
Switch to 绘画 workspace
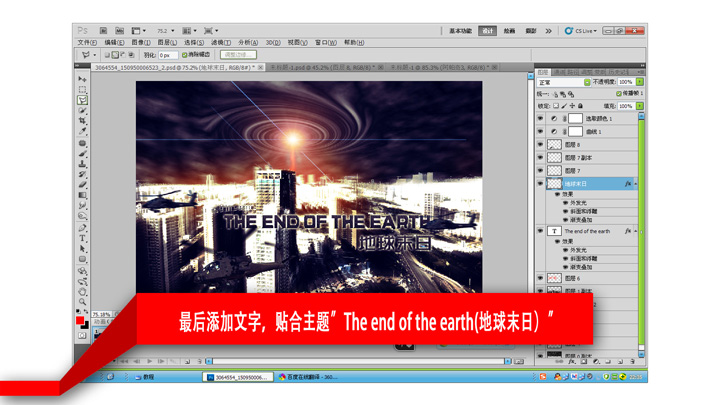tap(509, 31)
